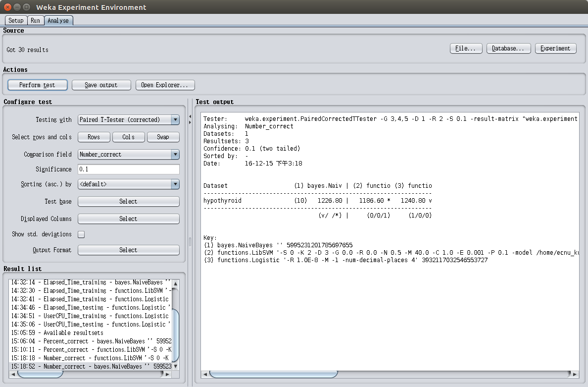Select the Analyse tab
This screenshot has width=588, height=387.
[58, 21]
